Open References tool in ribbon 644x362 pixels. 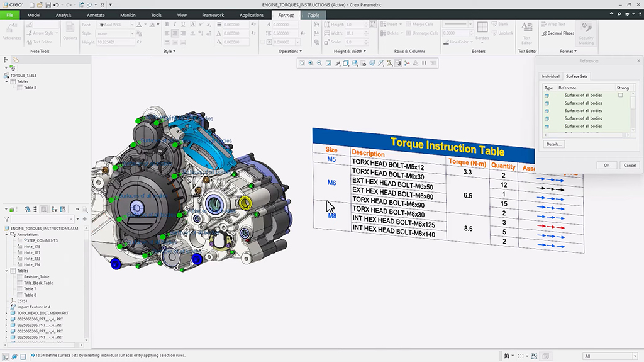click(x=11, y=31)
